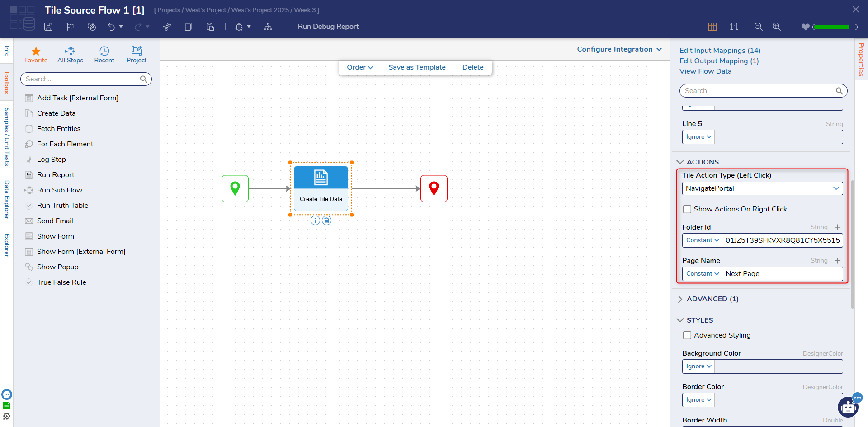Image resolution: width=868 pixels, height=427 pixels.
Task: Switch to the All Steps toolbox tab
Action: 70,55
